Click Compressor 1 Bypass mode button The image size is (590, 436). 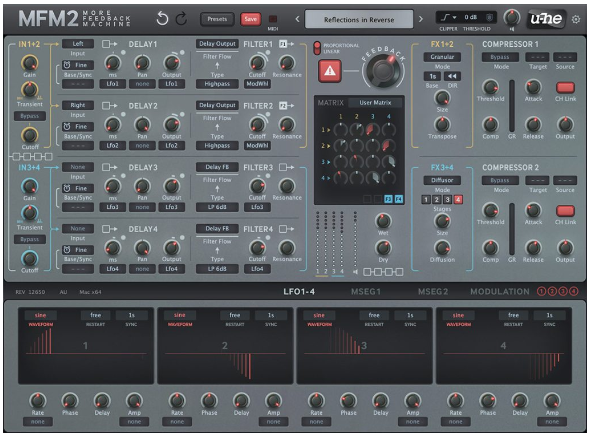click(500, 57)
